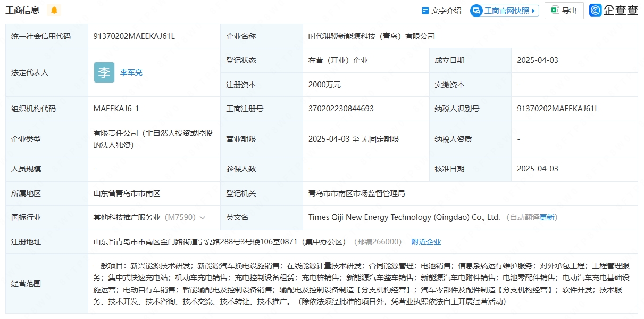Click the Excel icon in 导出 button
This screenshot has height=319, width=644.
[x=555, y=10]
